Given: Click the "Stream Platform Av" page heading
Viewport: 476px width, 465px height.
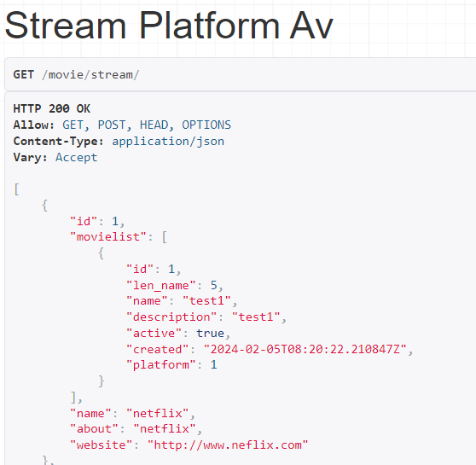Looking at the screenshot, I should 169,26.
